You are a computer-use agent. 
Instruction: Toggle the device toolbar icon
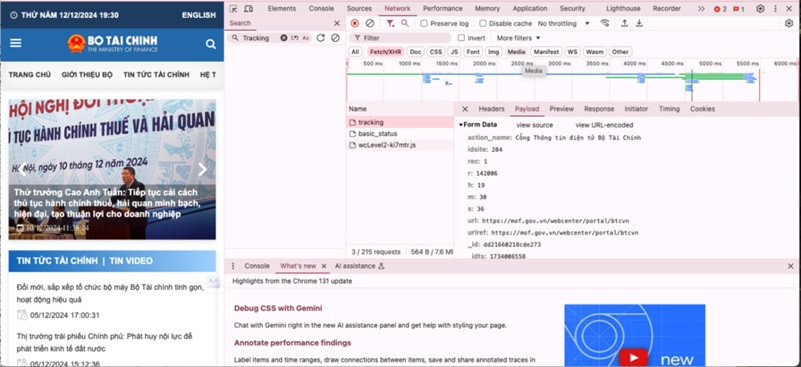coord(248,9)
